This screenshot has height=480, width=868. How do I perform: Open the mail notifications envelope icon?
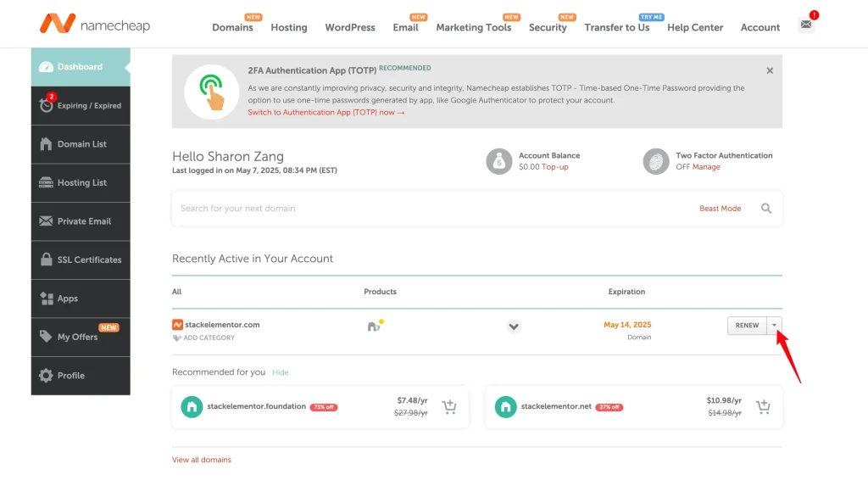pyautogui.click(x=807, y=25)
